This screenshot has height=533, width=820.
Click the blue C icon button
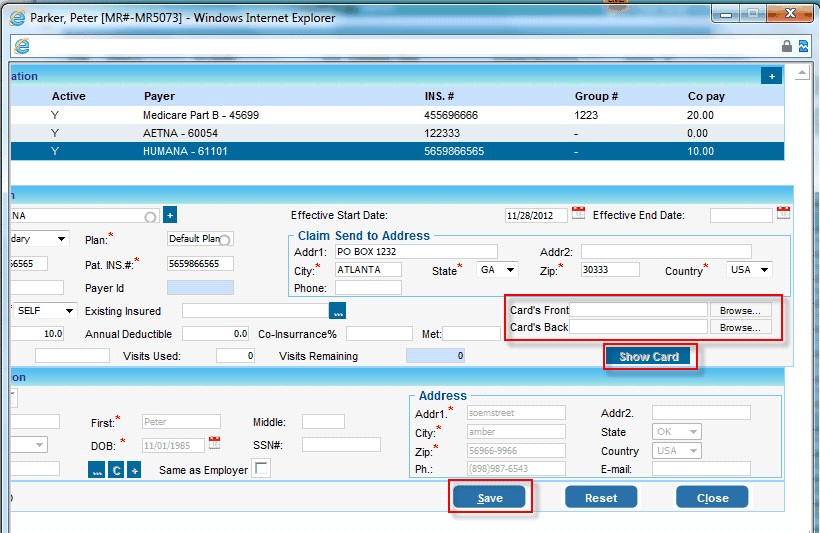click(116, 470)
